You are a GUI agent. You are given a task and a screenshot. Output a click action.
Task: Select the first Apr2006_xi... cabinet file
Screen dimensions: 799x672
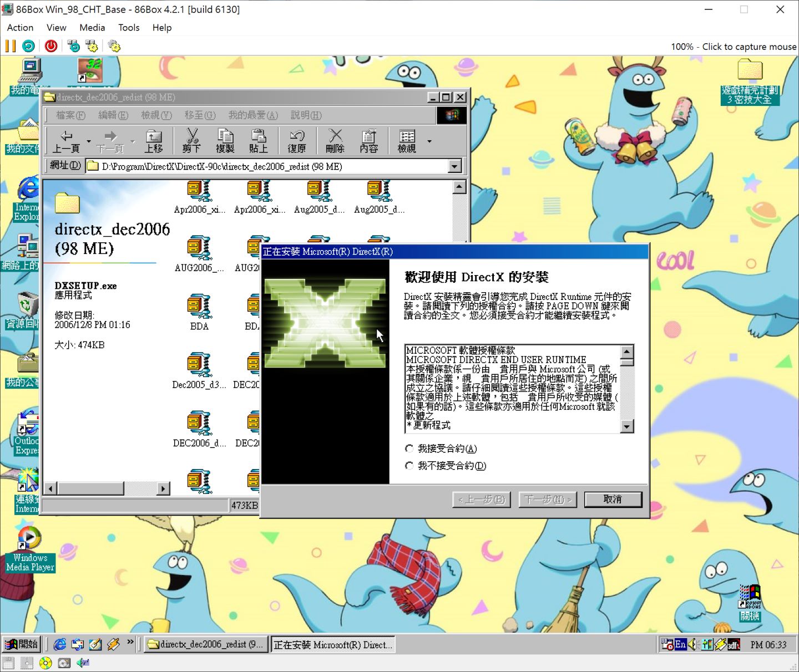pyautogui.click(x=199, y=197)
